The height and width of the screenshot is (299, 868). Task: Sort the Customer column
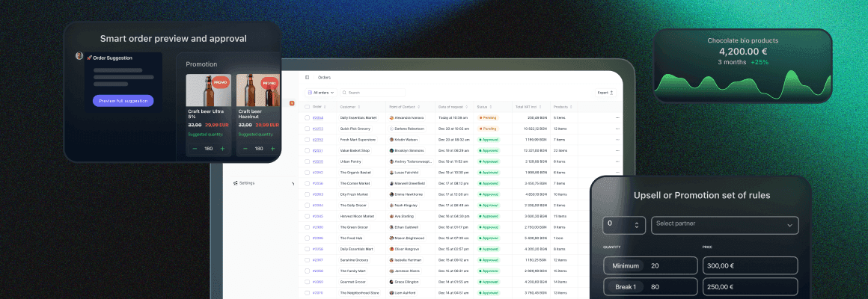pyautogui.click(x=359, y=107)
